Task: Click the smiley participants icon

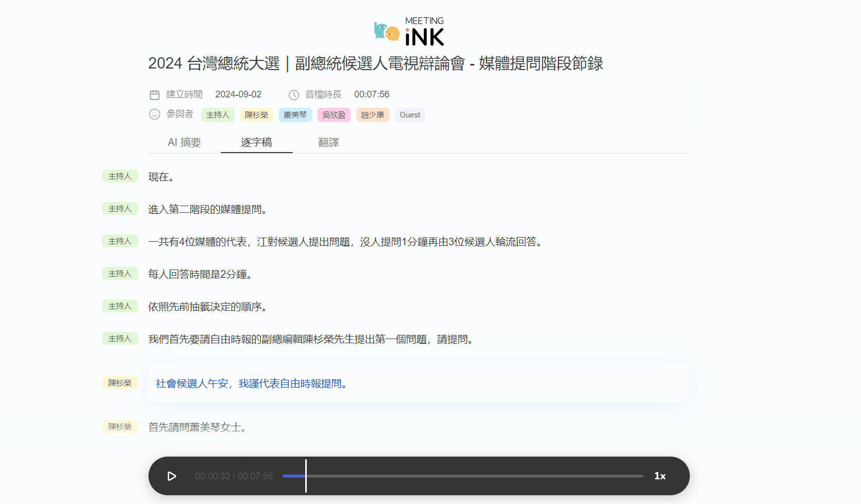Action: (x=155, y=114)
